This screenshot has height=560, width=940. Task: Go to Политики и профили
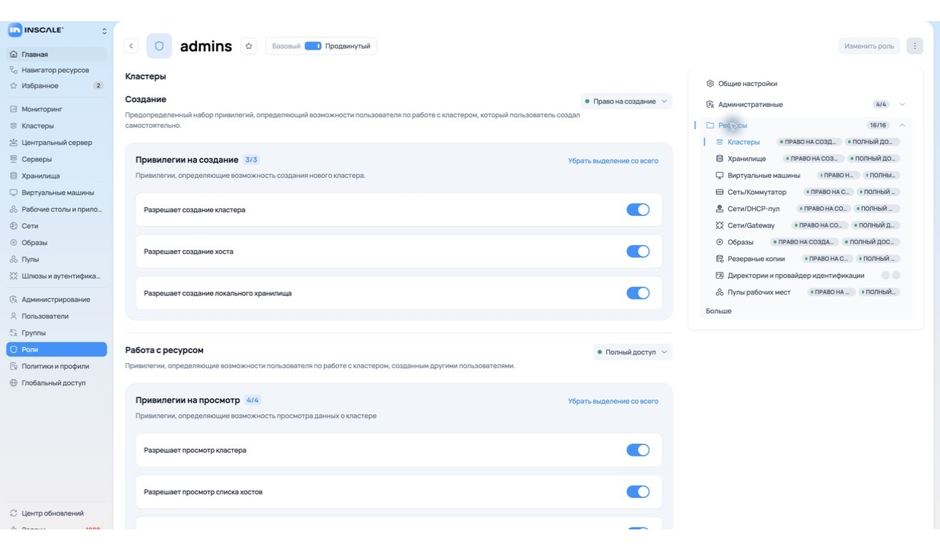coord(57,366)
